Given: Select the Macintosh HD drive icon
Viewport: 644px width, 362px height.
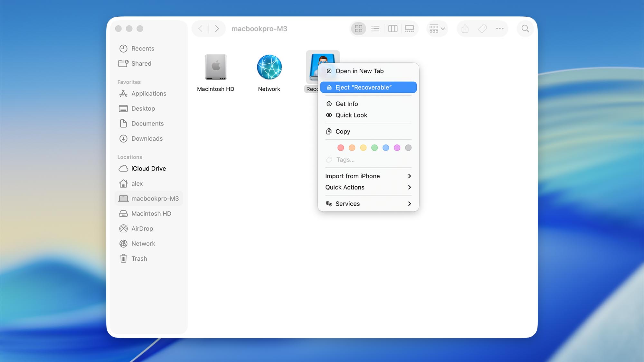Looking at the screenshot, I should 216,67.
